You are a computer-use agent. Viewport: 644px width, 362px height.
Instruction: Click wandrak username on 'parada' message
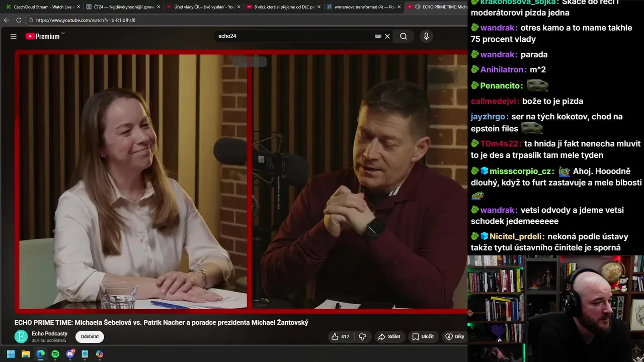[x=499, y=54]
